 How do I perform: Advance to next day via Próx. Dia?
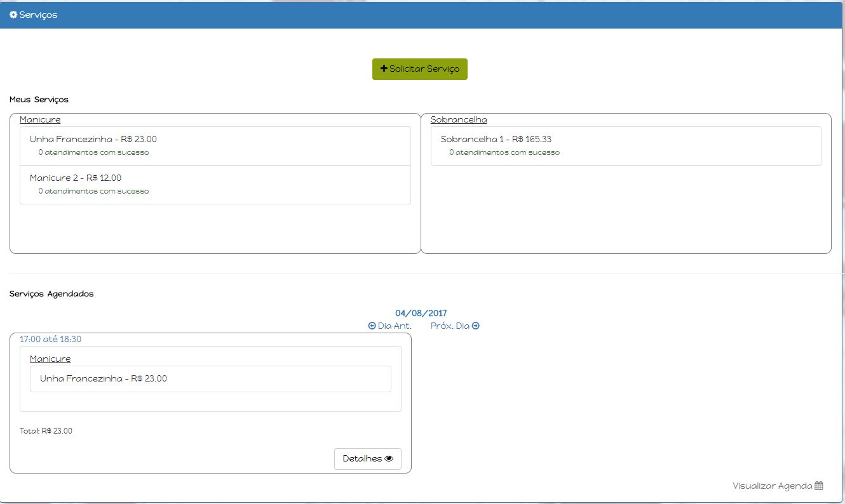click(x=450, y=326)
